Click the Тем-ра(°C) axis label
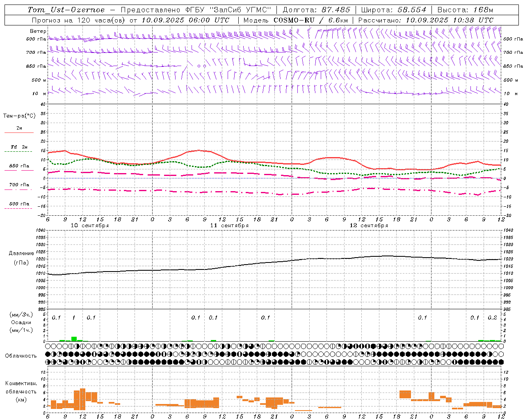 (x=19, y=116)
